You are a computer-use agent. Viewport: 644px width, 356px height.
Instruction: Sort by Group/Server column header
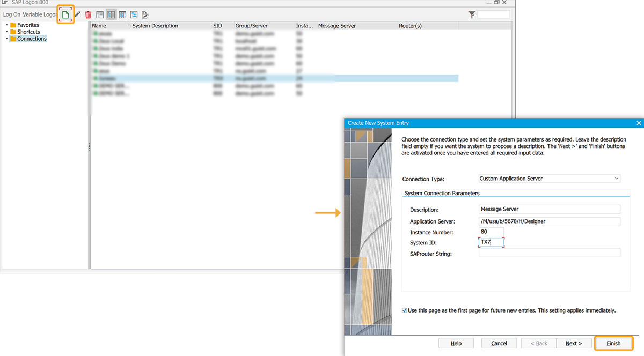(x=251, y=26)
